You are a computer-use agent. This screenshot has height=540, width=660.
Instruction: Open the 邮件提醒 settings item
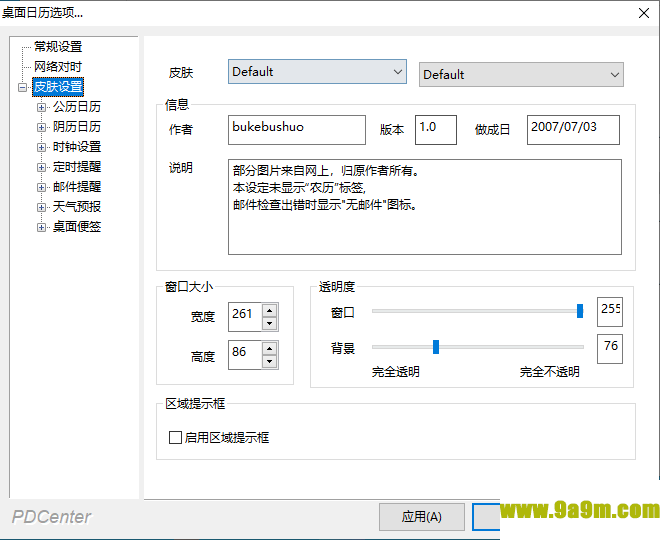coord(77,187)
